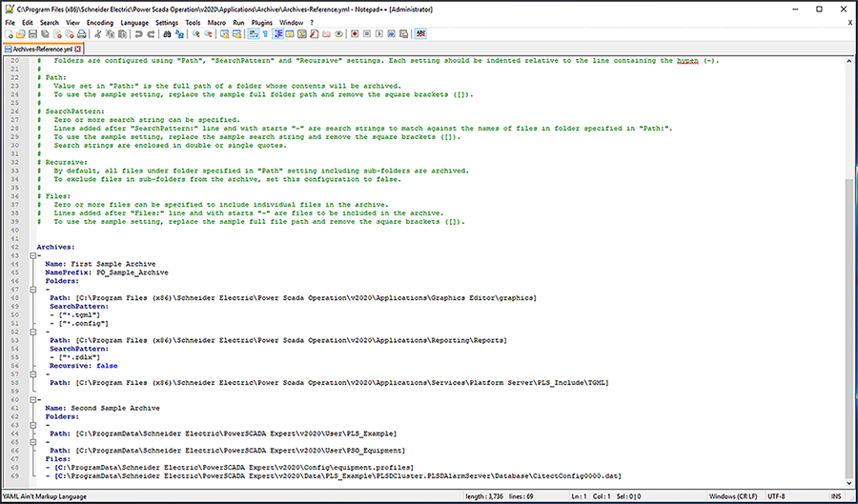Toggle Show All Characters pilcrow icon
858x504 pixels.
pyautogui.click(x=264, y=33)
